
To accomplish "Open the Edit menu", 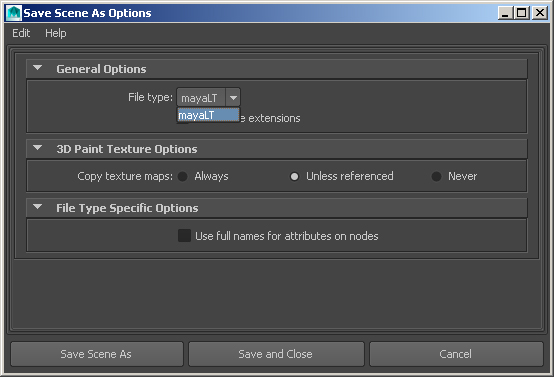I will pyautogui.click(x=21, y=33).
